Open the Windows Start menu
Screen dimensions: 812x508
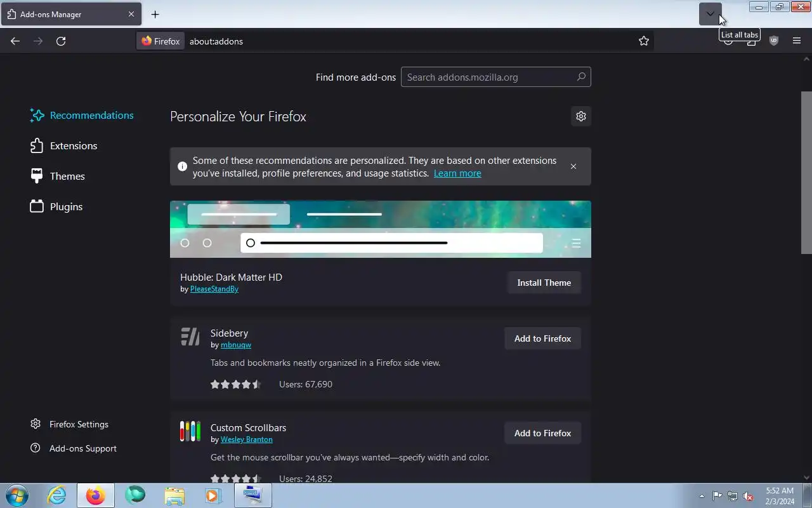[17, 495]
